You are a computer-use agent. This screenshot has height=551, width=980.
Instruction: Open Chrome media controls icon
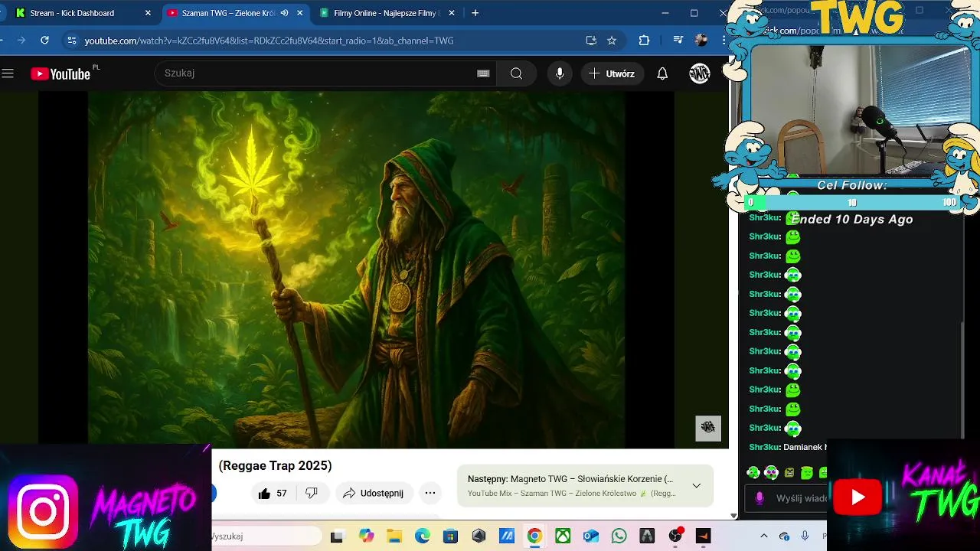[678, 41]
